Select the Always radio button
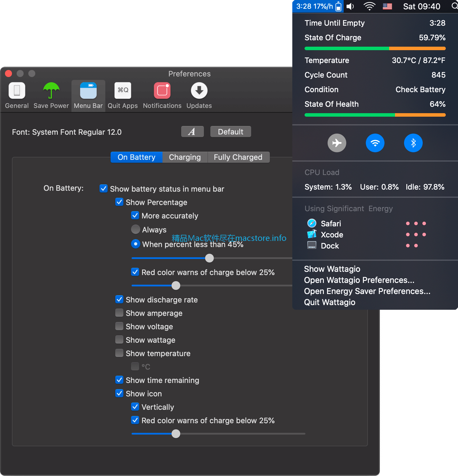The image size is (458, 476). pos(136,229)
